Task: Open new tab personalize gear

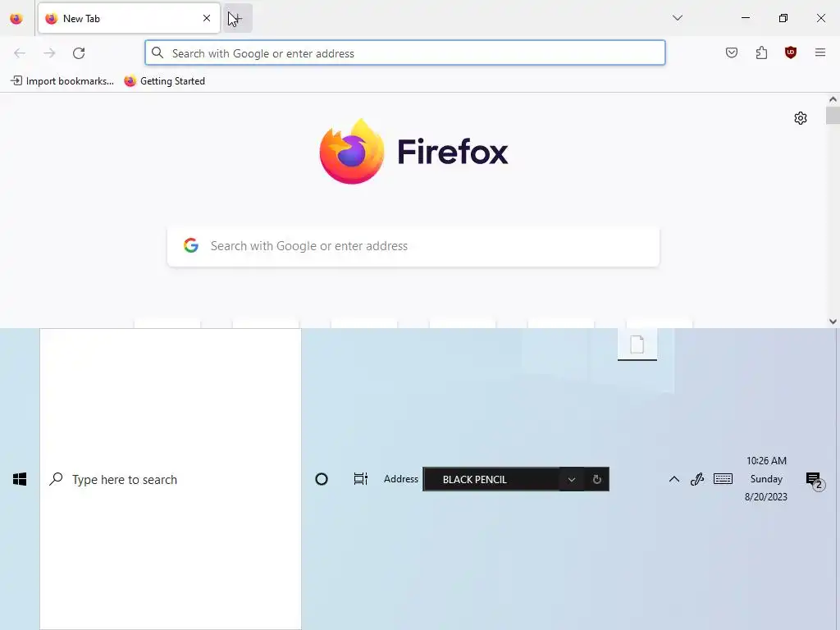Action: pos(801,118)
